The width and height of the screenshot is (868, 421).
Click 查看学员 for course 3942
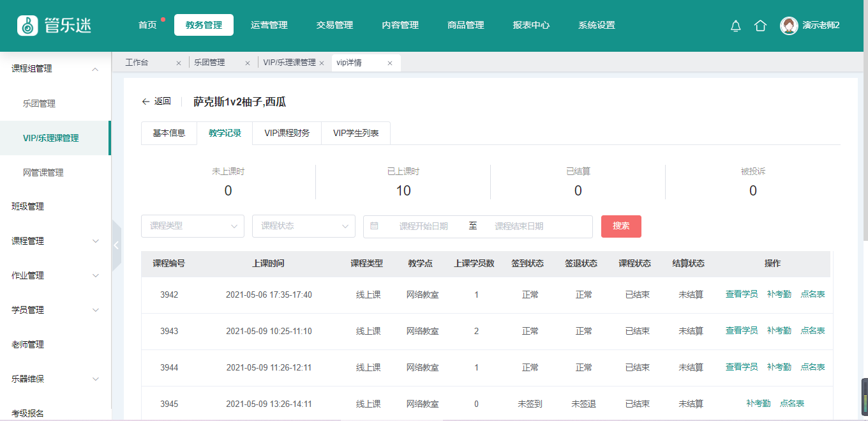[741, 295]
